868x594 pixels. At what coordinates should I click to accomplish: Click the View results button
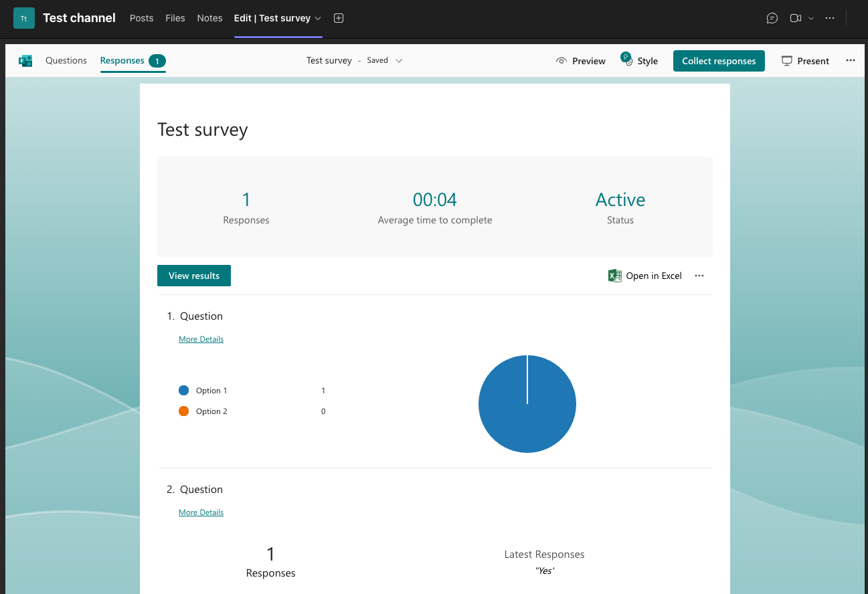tap(194, 276)
